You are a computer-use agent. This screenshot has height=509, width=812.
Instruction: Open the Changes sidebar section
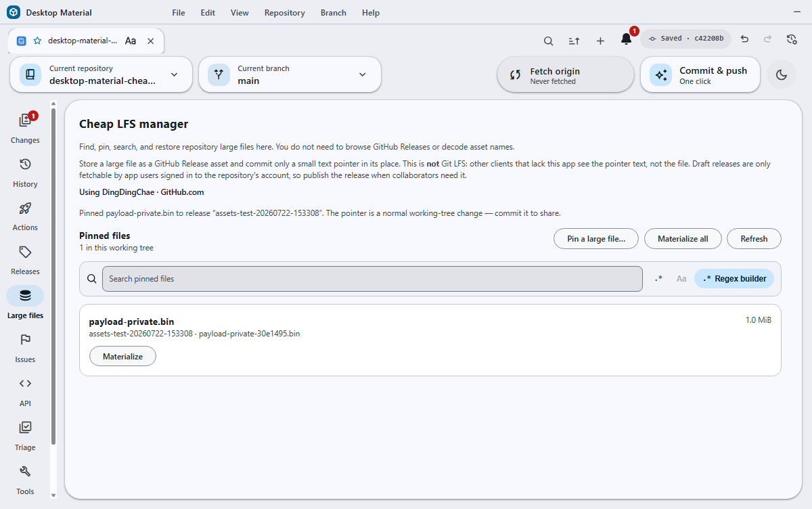pyautogui.click(x=25, y=127)
